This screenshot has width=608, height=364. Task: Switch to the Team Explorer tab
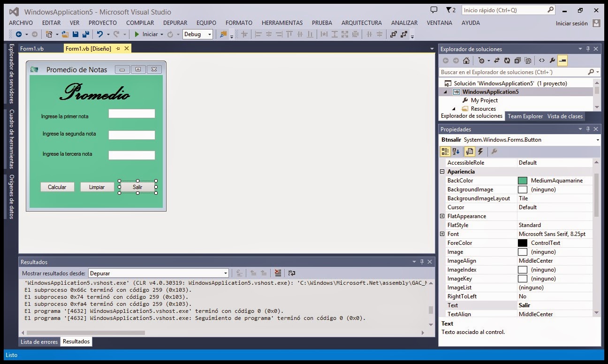point(525,116)
